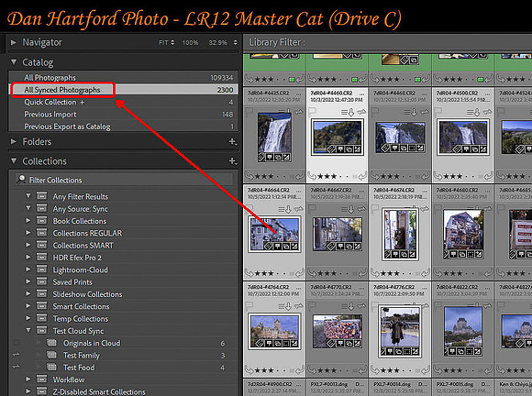Expand the Lightroom-Cloud collection set
The image size is (532, 396).
[x=28, y=269]
